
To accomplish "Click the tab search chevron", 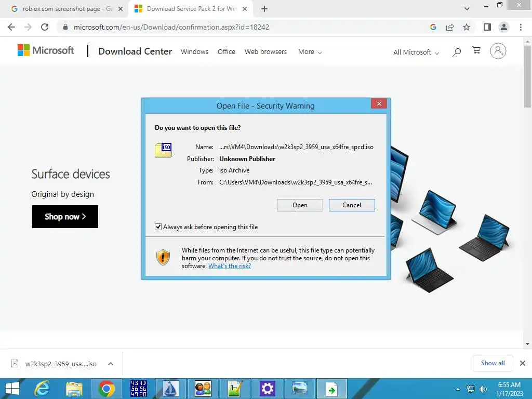I will click(467, 9).
